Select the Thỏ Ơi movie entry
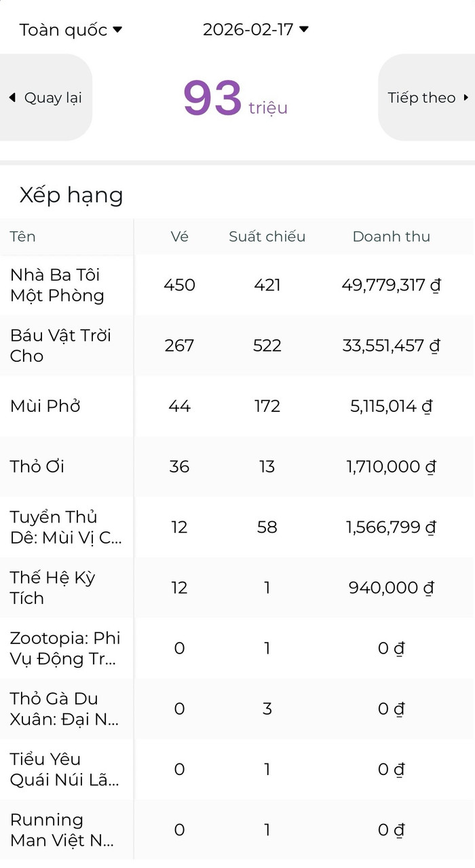This screenshot has height=868, width=475. pos(37,466)
